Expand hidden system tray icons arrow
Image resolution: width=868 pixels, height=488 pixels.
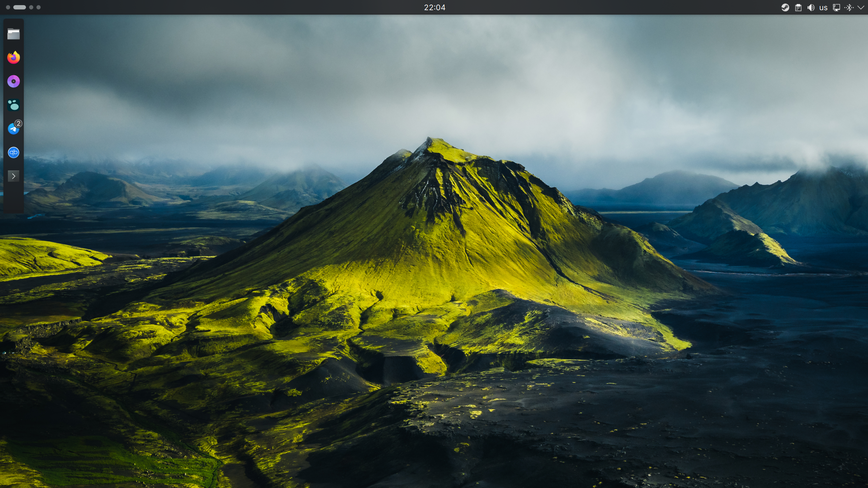[x=861, y=7]
